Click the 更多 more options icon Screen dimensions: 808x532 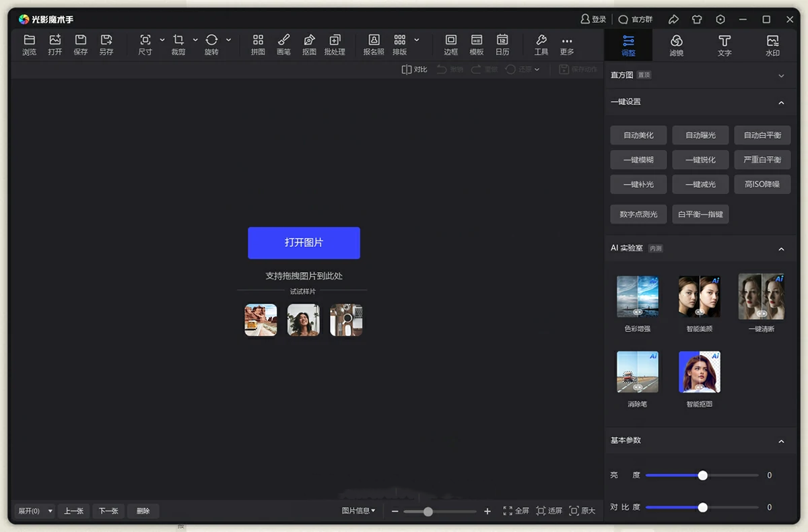click(567, 45)
